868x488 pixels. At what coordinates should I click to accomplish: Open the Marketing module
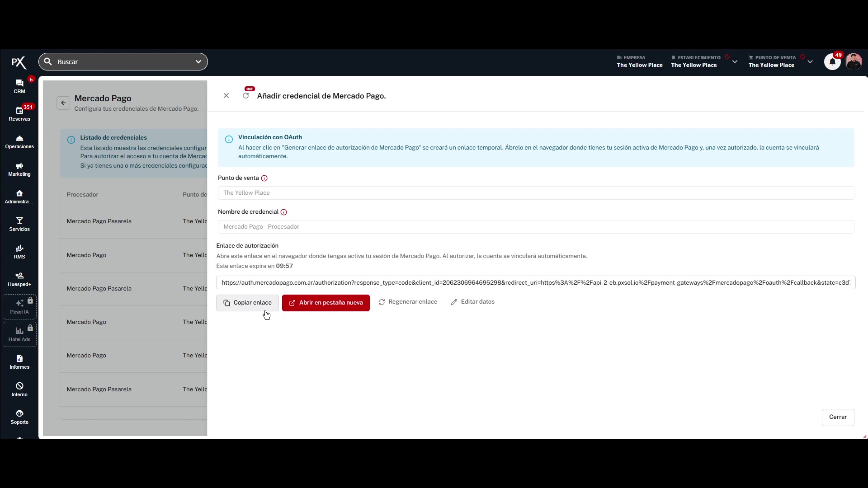click(19, 169)
